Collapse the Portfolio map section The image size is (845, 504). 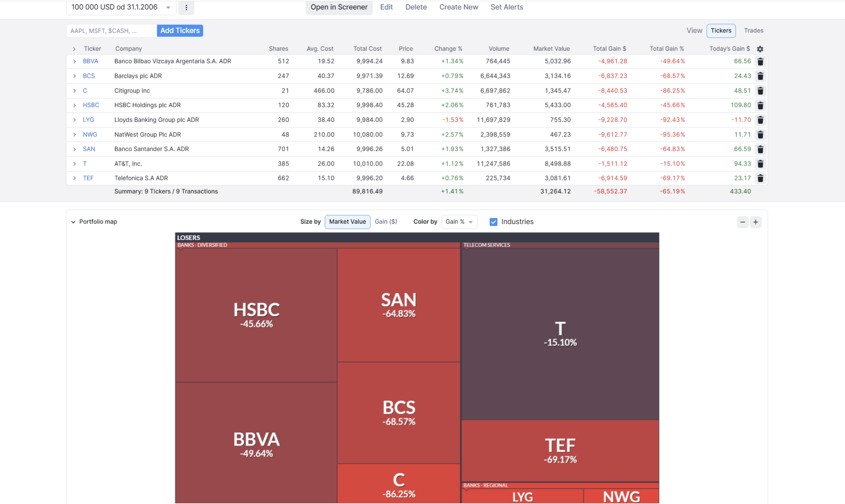73,222
